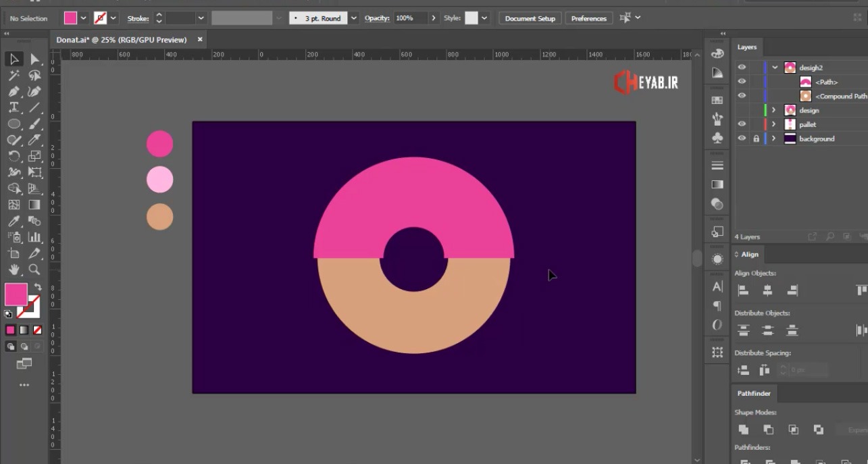Switch to the Donat.ai document tab

(121, 40)
